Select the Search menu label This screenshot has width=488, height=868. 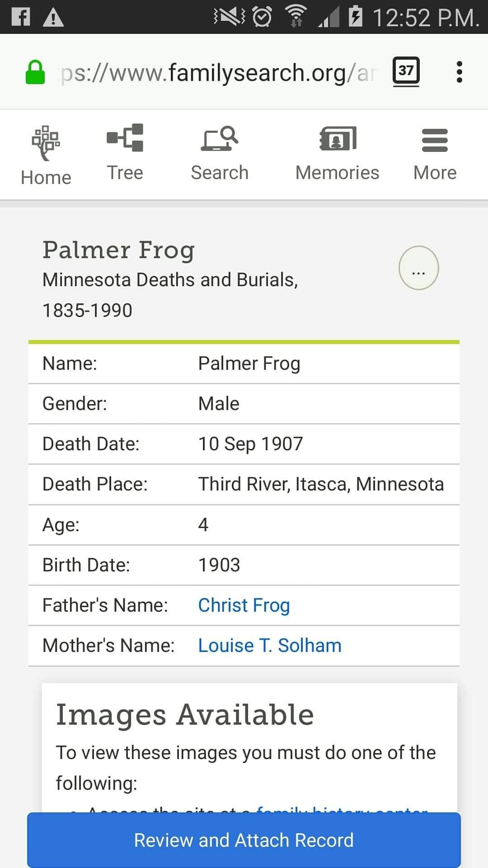pos(220,173)
